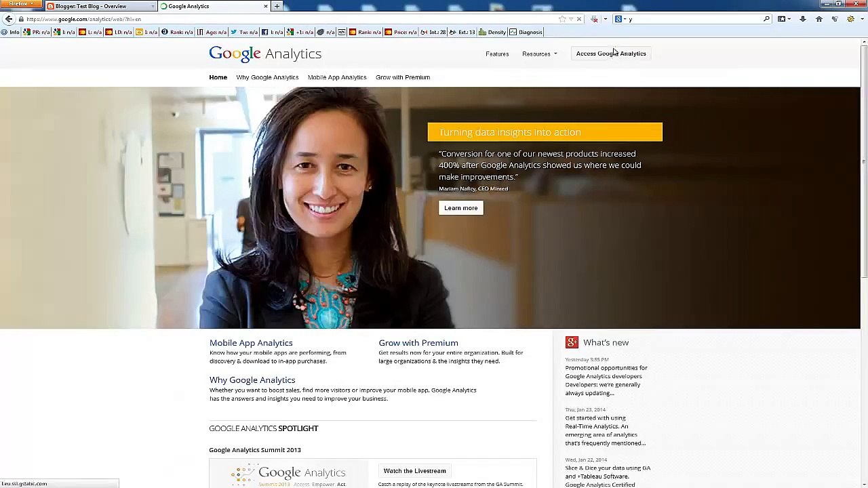Click the "Mariam Naficy, CEO Minted" caption
The width and height of the screenshot is (868, 488).
(473, 189)
